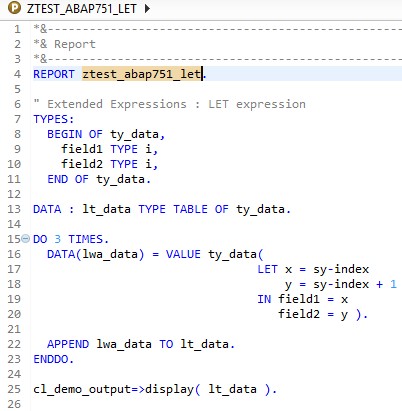Click cl_demo_output on line 25

(x=82, y=389)
